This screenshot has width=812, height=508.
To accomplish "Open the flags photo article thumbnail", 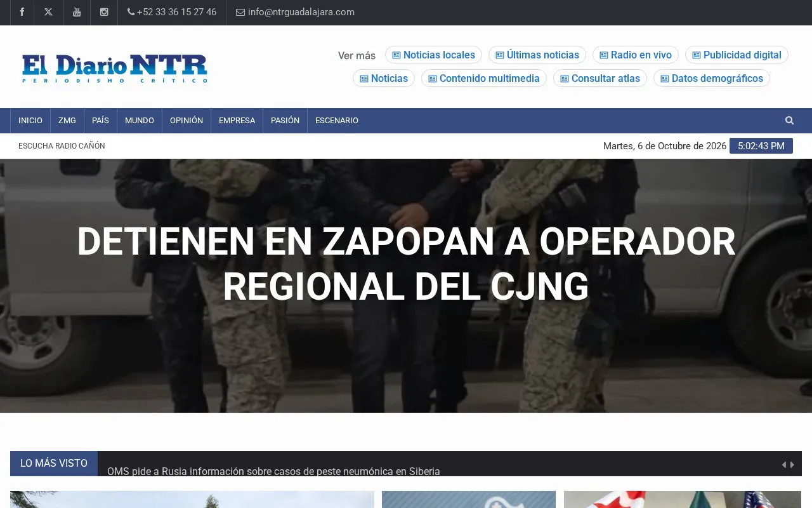I will pyautogui.click(x=683, y=499).
